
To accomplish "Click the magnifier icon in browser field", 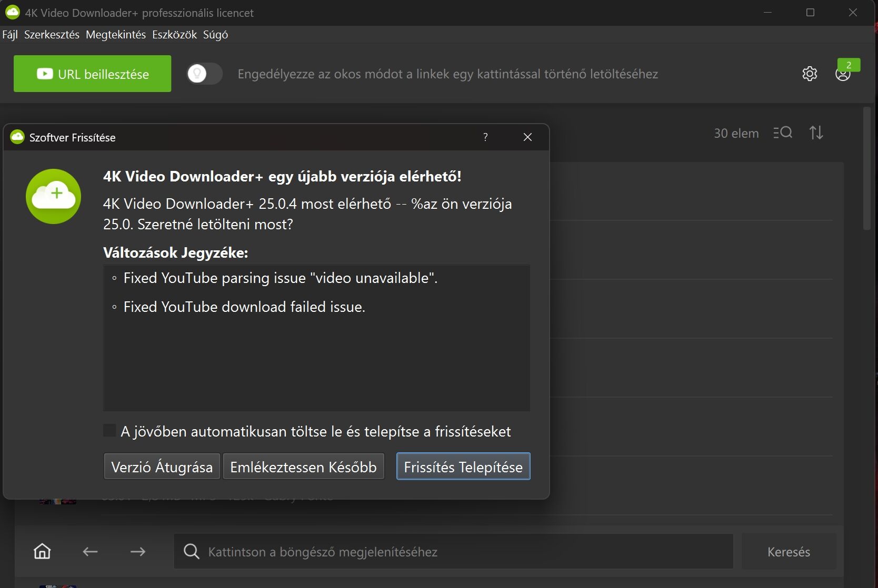I will pyautogui.click(x=192, y=551).
